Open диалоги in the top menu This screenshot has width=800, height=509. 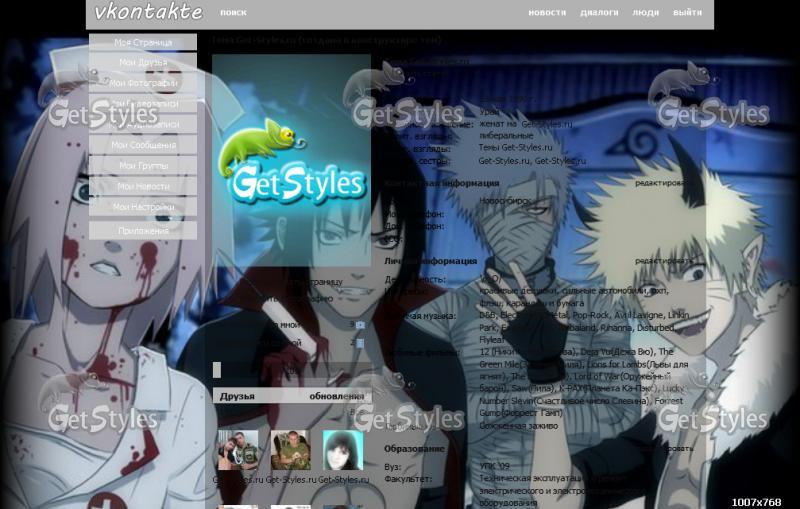click(x=599, y=12)
